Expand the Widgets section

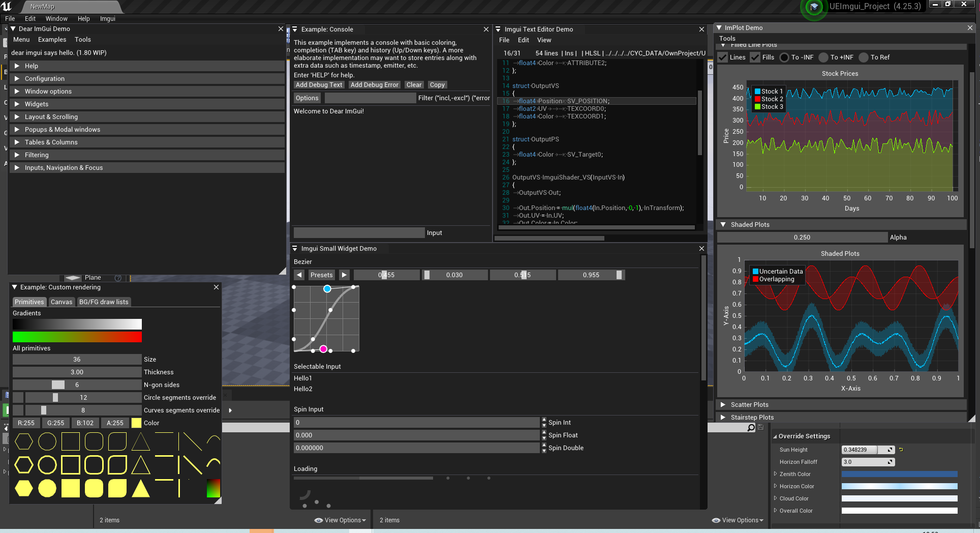(x=147, y=104)
